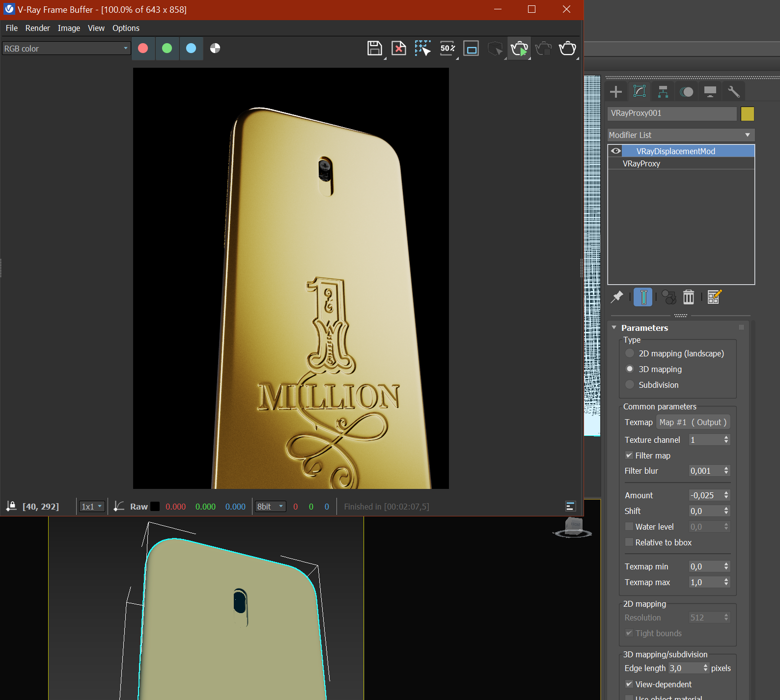Toggle the green channel button

click(167, 48)
